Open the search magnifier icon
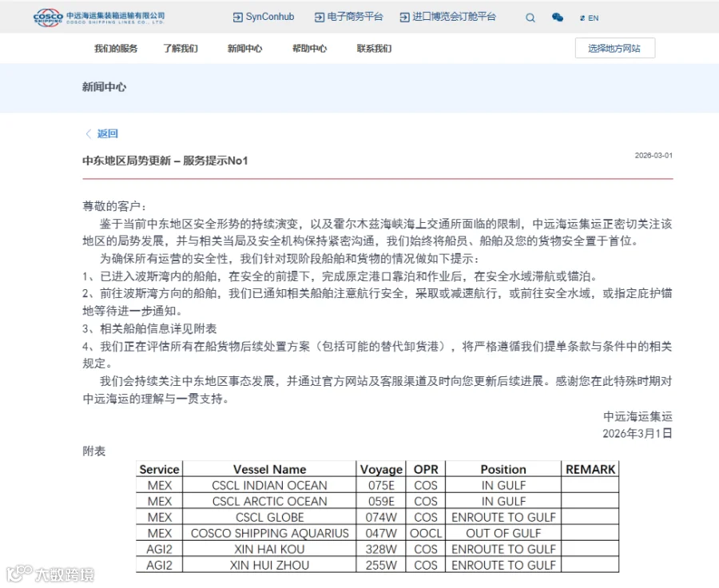The width and height of the screenshot is (719, 588). point(530,18)
